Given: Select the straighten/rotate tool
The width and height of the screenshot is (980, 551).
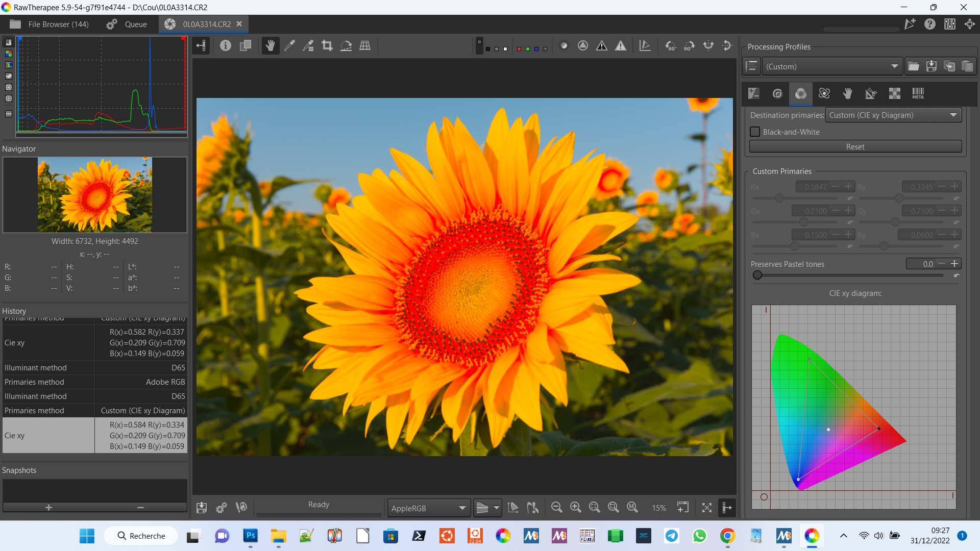Looking at the screenshot, I should point(346,46).
